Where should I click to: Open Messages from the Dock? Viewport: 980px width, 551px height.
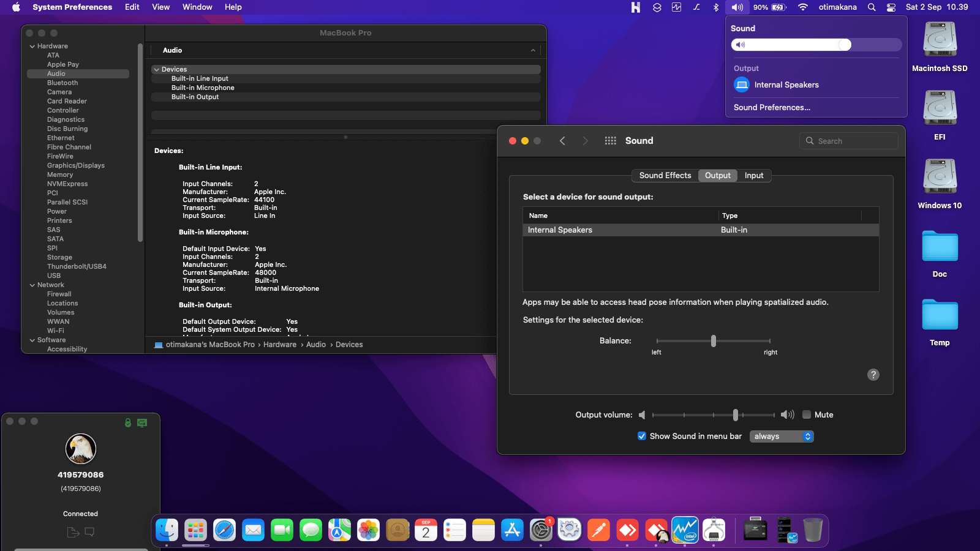tap(311, 530)
